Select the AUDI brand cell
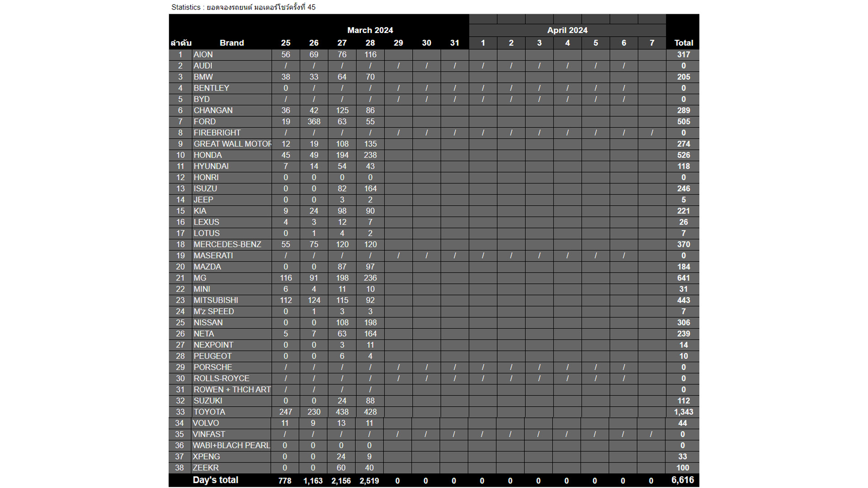The height and width of the screenshot is (488, 868). [x=231, y=66]
